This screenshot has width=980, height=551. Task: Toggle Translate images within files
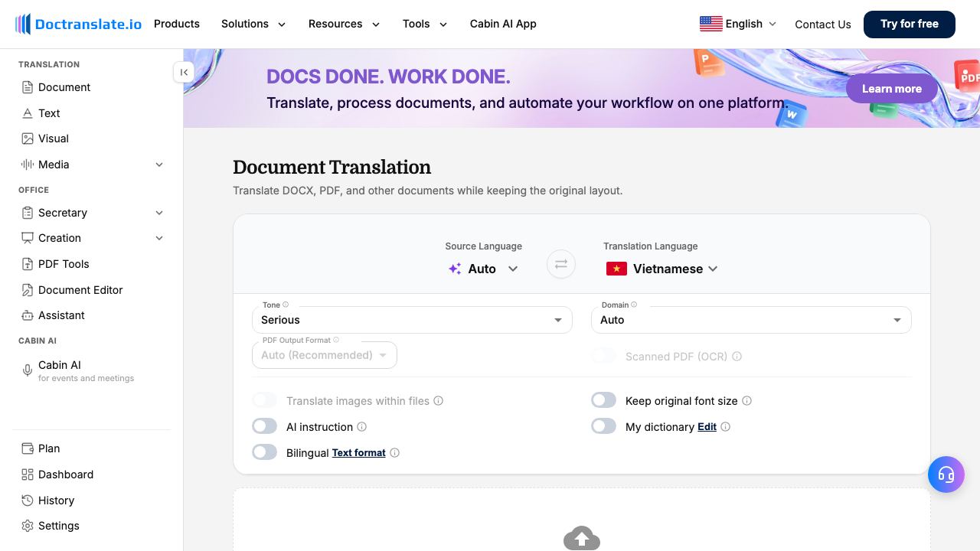click(x=265, y=400)
